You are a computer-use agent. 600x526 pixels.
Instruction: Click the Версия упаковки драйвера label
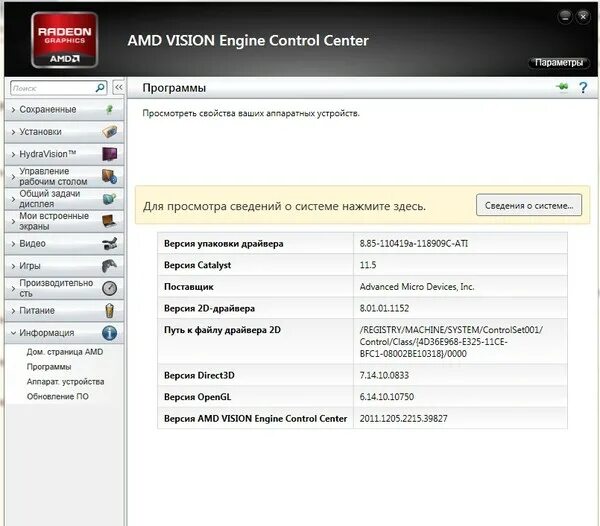[x=223, y=244]
